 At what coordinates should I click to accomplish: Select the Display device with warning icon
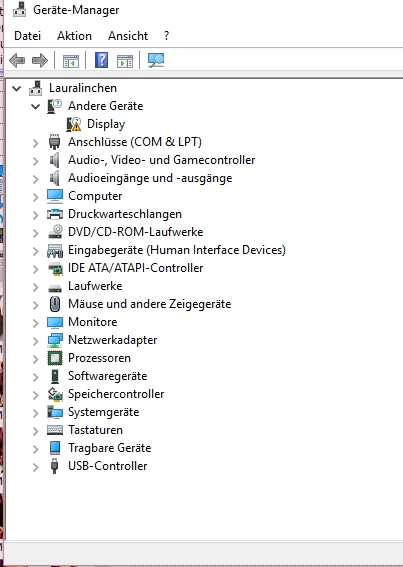[106, 124]
